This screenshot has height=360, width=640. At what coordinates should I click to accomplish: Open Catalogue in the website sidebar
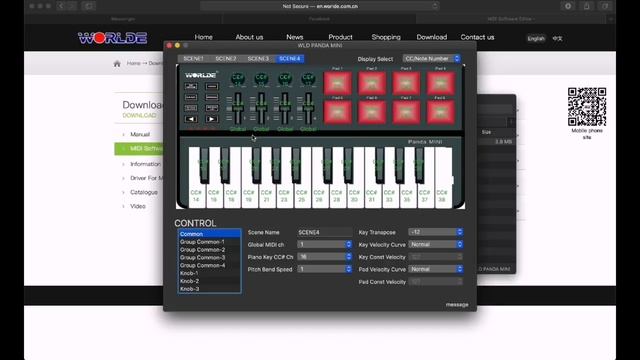pyautogui.click(x=144, y=192)
